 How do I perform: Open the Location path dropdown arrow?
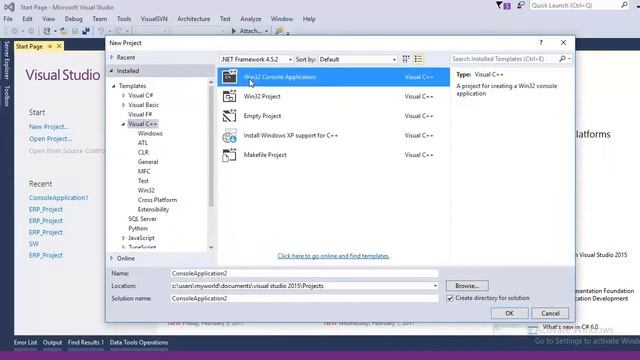[x=435, y=286]
